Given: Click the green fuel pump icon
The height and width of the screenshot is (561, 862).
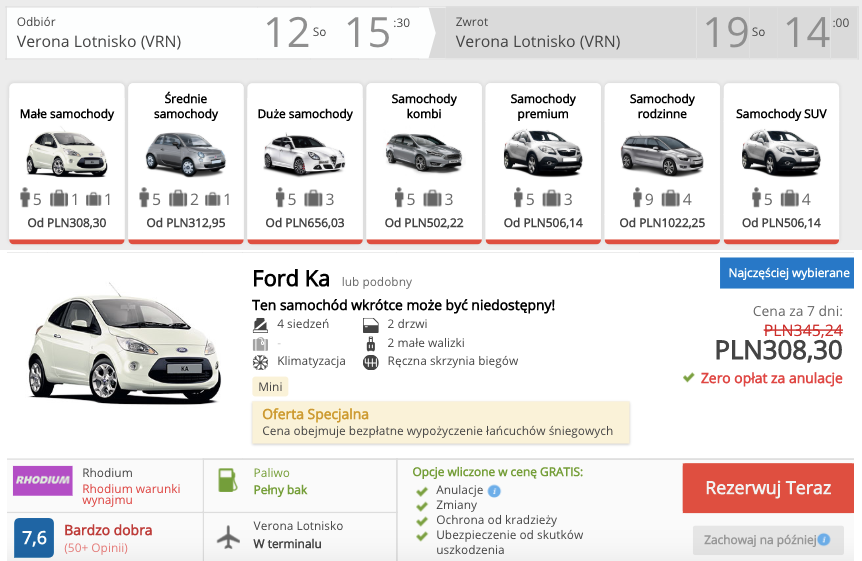Looking at the screenshot, I should pos(228,480).
